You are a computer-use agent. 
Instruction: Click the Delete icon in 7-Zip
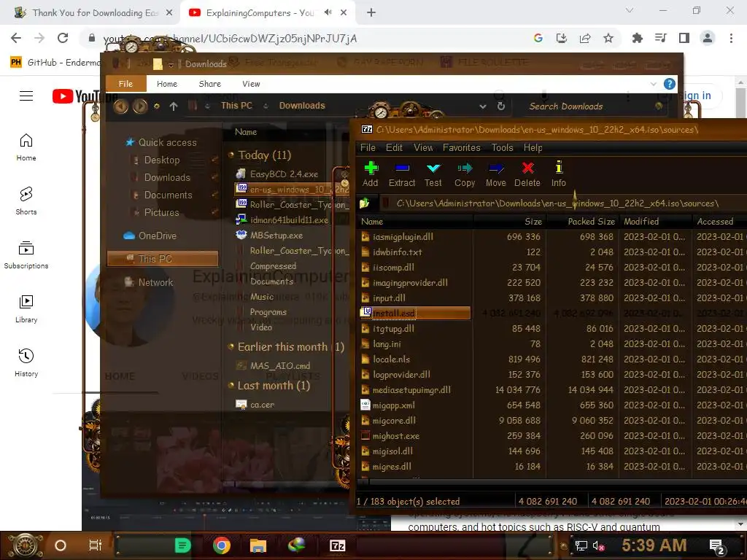[x=527, y=168]
